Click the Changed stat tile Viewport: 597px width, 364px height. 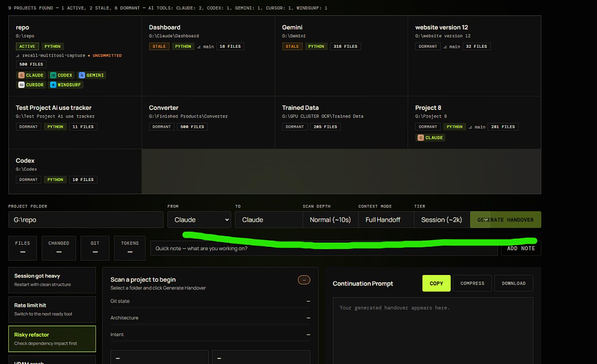[x=59, y=248]
